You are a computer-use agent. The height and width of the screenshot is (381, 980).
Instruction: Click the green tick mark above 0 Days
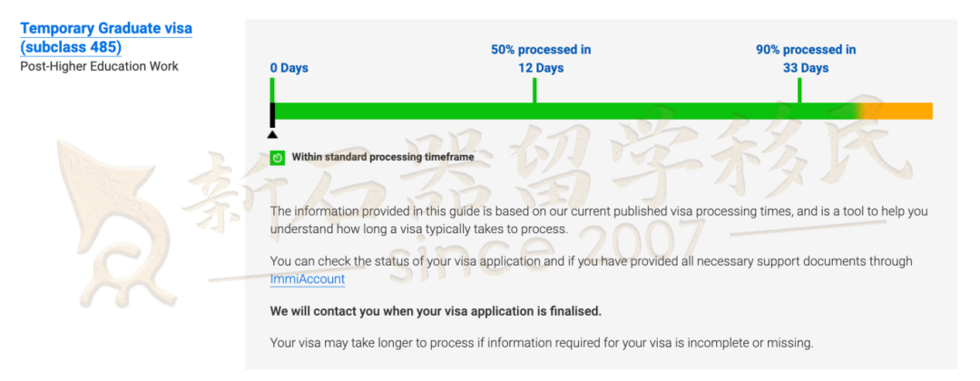click(x=272, y=91)
